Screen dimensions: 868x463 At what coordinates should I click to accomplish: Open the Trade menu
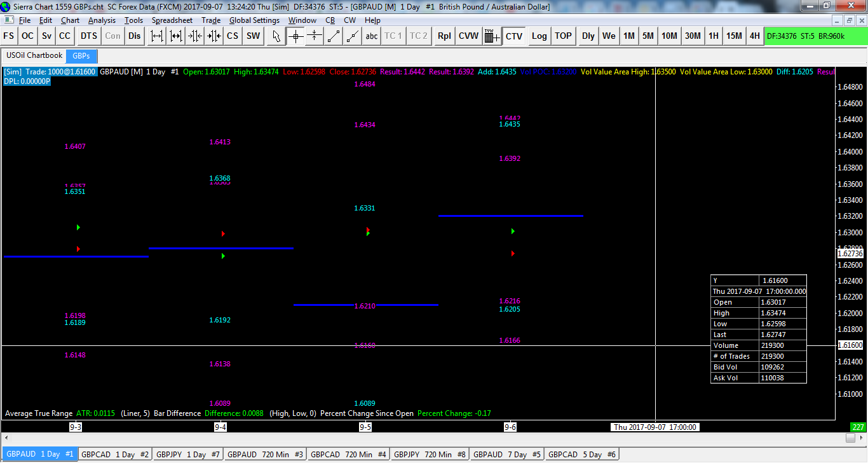coord(211,20)
